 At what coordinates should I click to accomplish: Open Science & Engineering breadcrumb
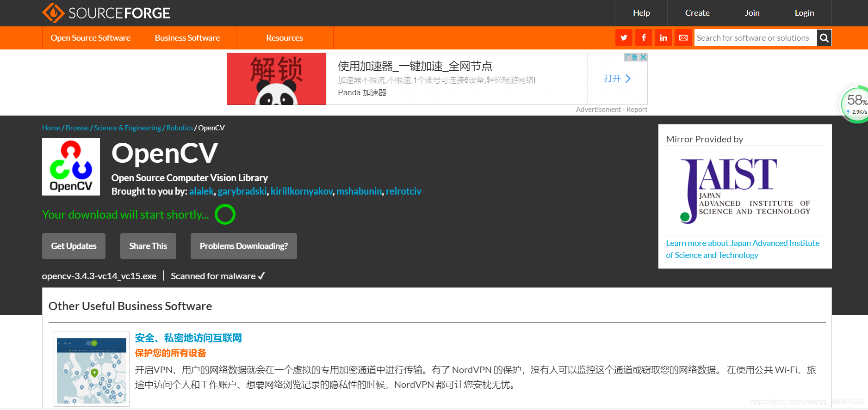pos(128,128)
